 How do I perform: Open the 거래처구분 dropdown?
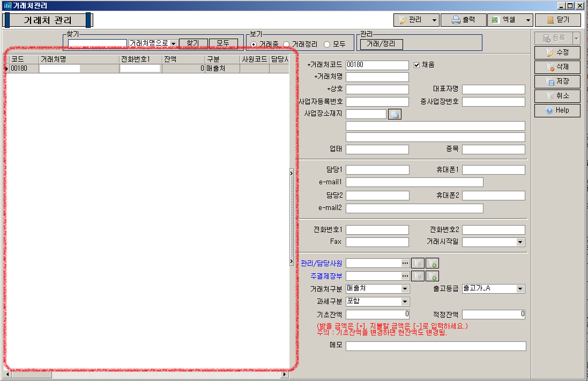click(x=405, y=289)
